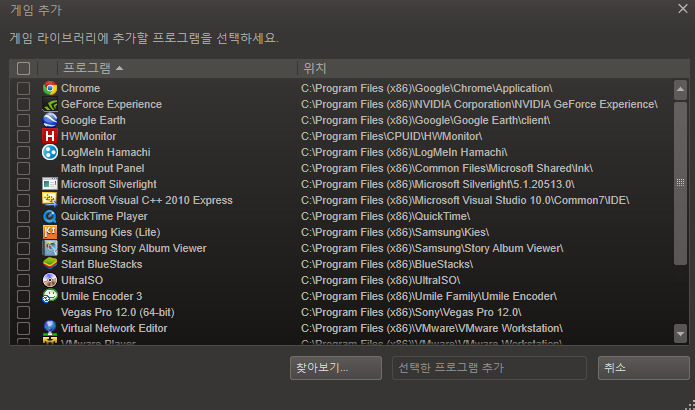Click the 취소 cancel button
Screen dimensions: 695x410
[644, 368]
